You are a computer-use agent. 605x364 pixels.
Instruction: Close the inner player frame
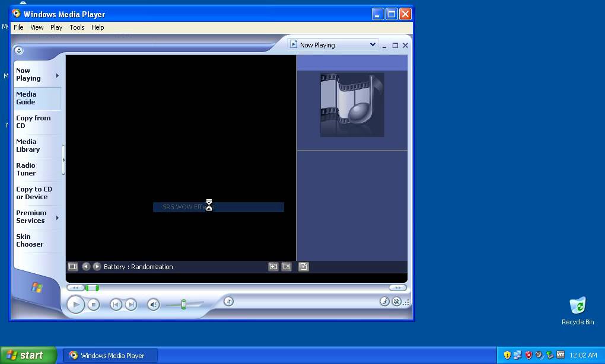406,46
